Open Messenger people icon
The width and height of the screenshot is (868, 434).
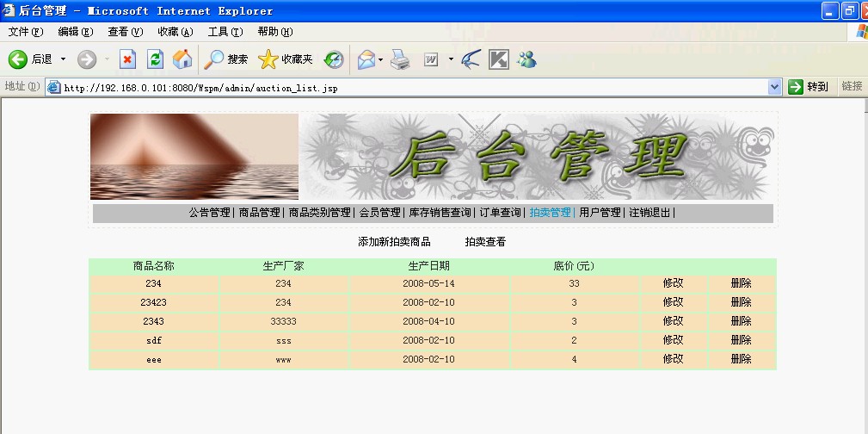[x=527, y=59]
